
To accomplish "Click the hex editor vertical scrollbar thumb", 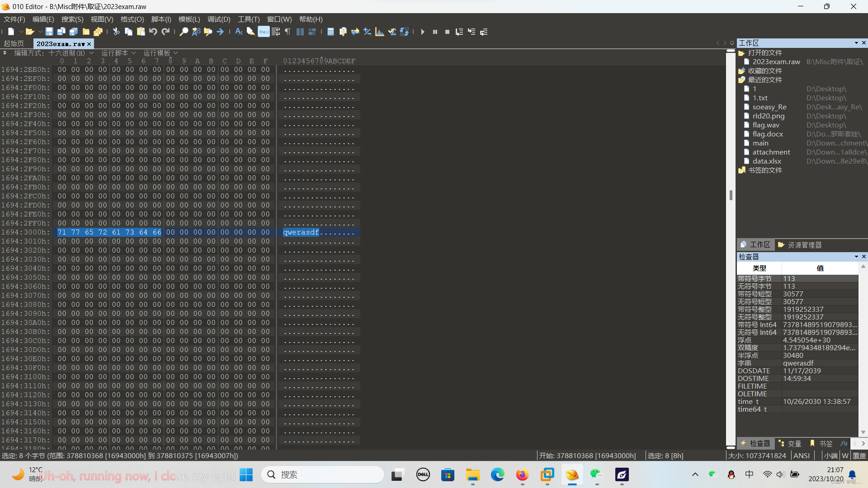I will (x=731, y=195).
